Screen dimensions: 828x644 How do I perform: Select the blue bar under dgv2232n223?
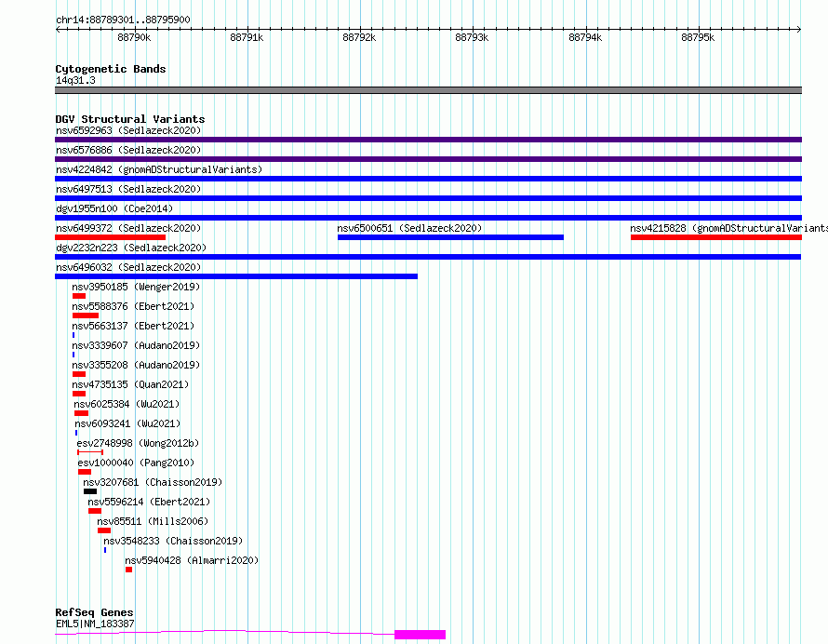tap(428, 257)
